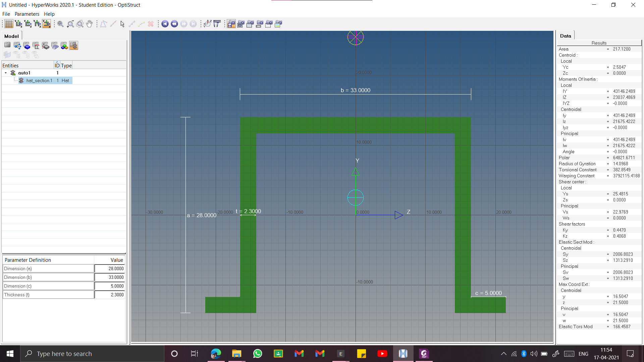Viewport: 644px width, 362px height.
Task: Click the zoom out magnifier icon
Action: (70, 24)
